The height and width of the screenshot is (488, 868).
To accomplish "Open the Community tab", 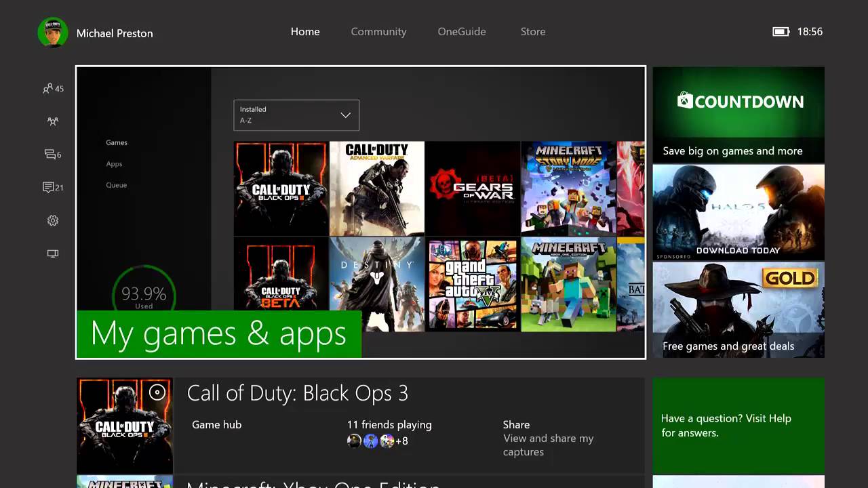I will pos(378,32).
